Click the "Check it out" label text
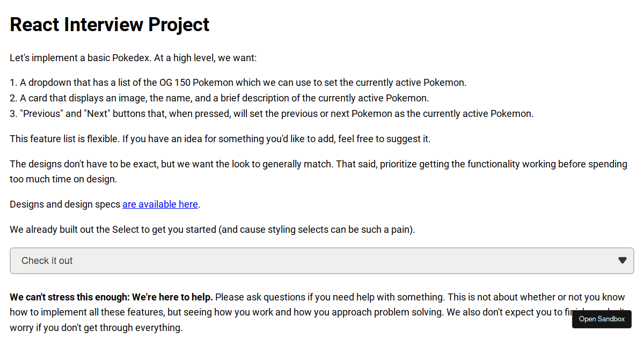644x338 pixels. pos(47,261)
